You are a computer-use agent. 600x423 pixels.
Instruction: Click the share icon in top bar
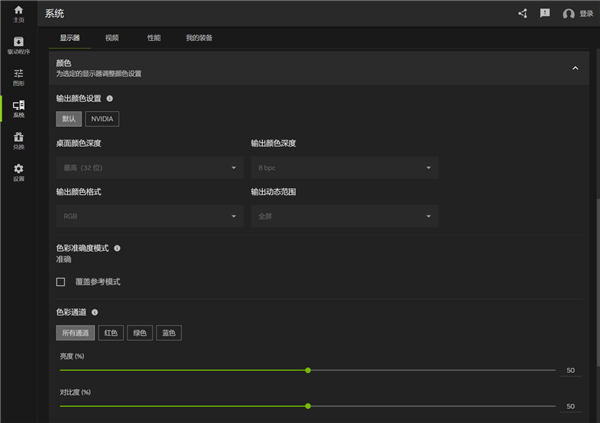[522, 14]
